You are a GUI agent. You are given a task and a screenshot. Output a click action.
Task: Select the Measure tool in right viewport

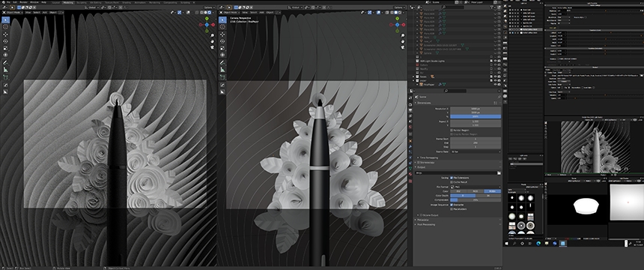(222, 70)
